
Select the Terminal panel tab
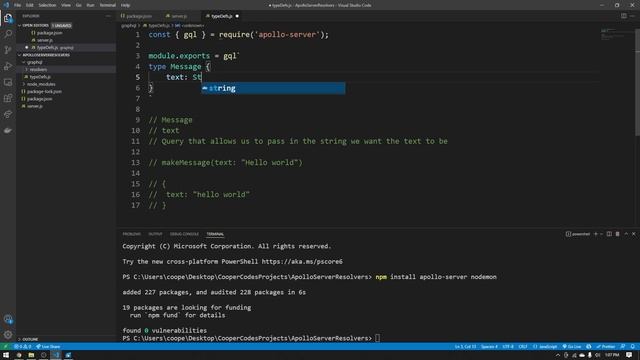(x=215, y=234)
